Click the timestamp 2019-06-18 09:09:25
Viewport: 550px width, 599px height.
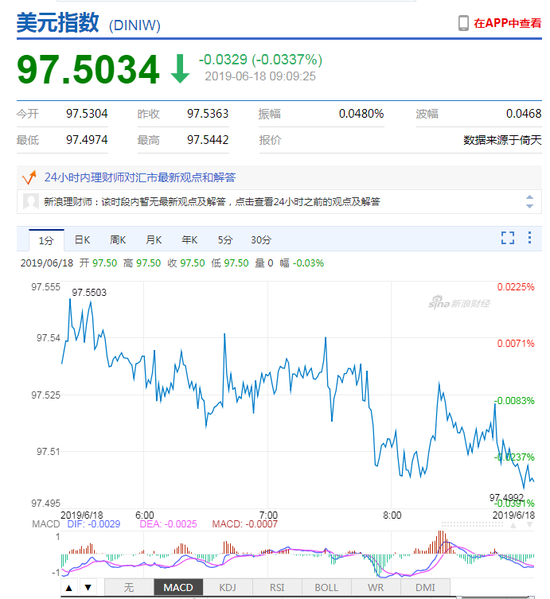(x=260, y=76)
